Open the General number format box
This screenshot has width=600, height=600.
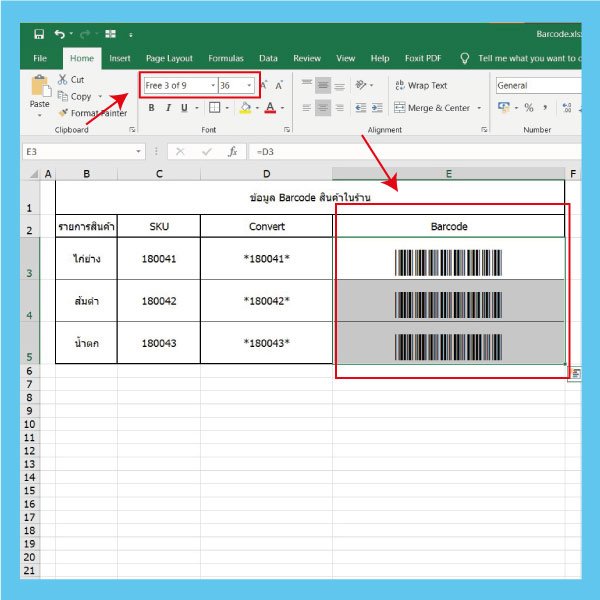[x=539, y=85]
